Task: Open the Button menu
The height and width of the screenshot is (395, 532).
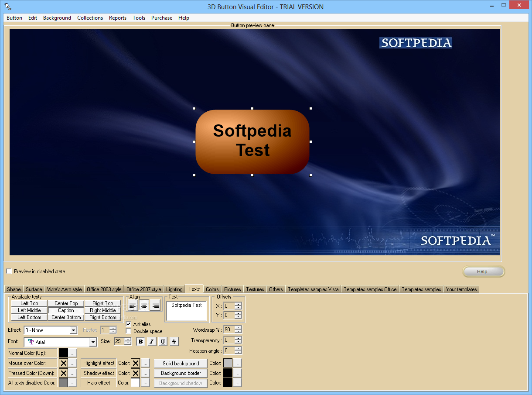Action: [14, 18]
